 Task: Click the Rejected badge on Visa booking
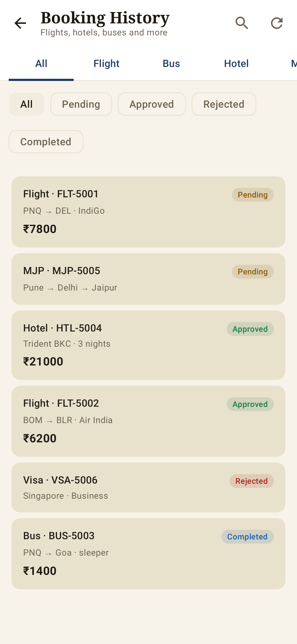point(251,481)
